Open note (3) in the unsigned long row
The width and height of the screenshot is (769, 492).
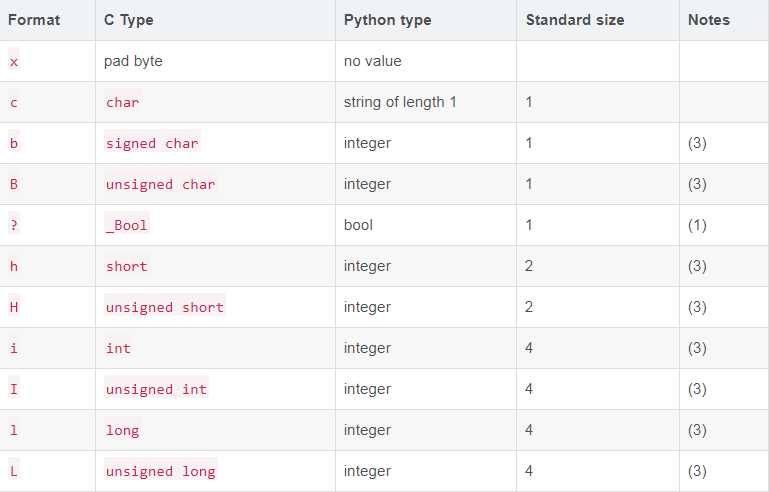coord(697,471)
